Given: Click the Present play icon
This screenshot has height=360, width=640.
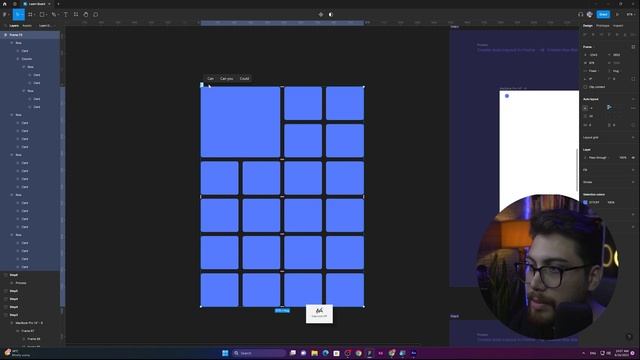Looking at the screenshot, I should click(x=618, y=14).
